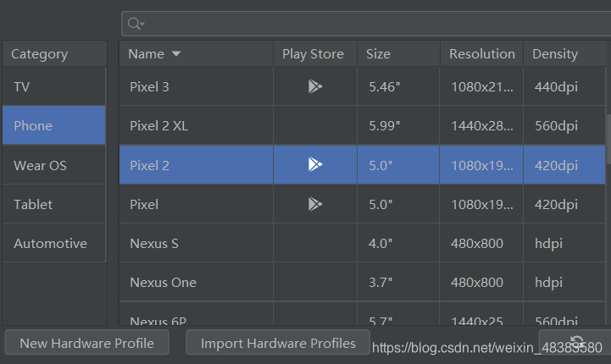611x364 pixels.
Task: Click the Play Store icon in the Pixel row with 5.0" size
Action: (x=315, y=204)
